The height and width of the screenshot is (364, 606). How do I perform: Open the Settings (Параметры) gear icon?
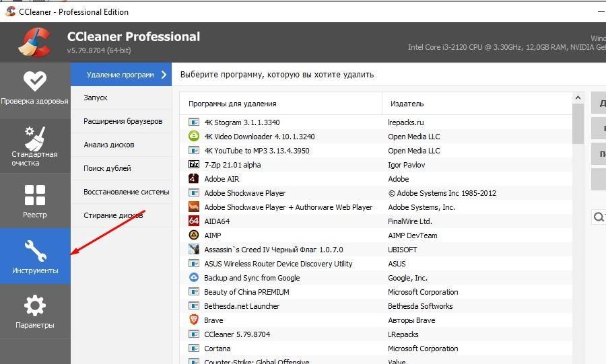pos(34,307)
